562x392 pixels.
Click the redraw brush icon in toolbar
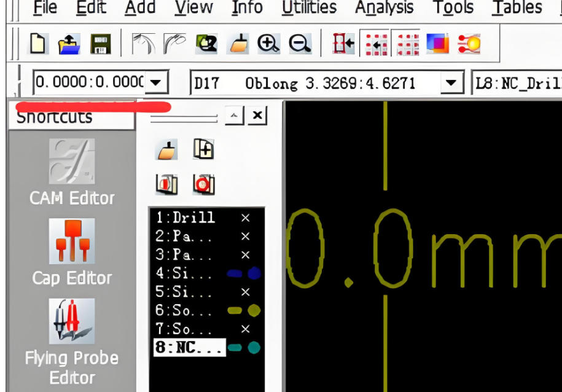(x=238, y=44)
